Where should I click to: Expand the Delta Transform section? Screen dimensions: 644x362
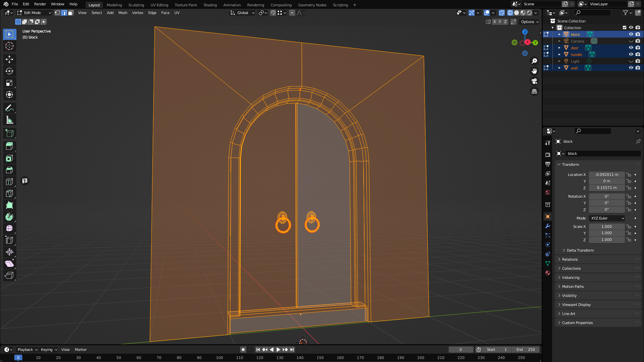click(x=580, y=250)
